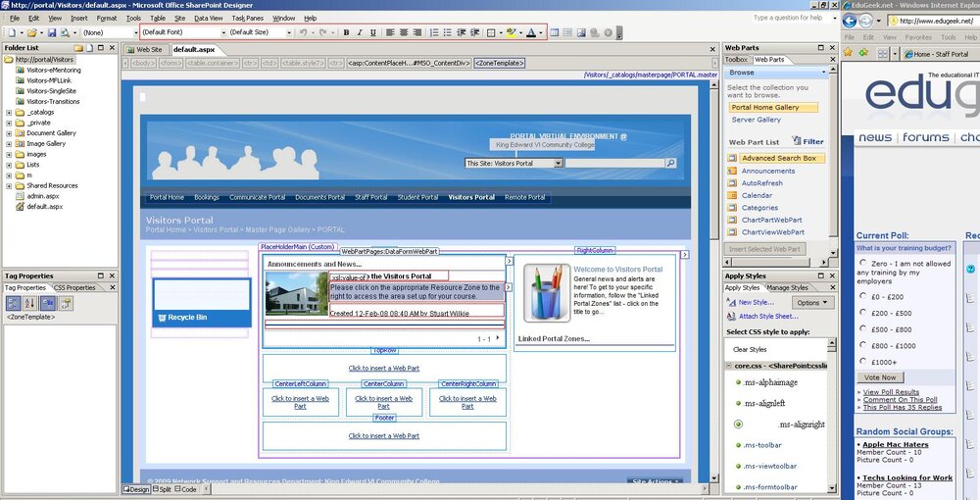The width and height of the screenshot is (980, 500).
Task: Click the Favorites star in Internet Explorer
Action: tap(848, 54)
